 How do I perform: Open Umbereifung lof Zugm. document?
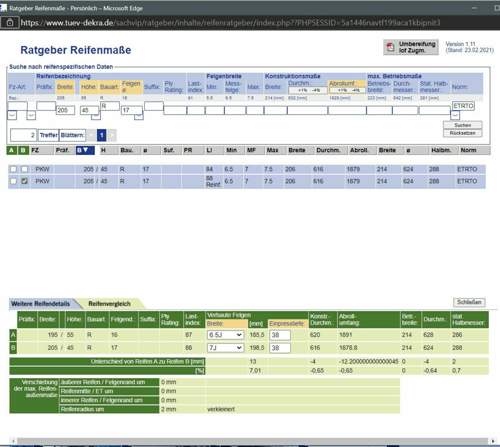[x=411, y=47]
